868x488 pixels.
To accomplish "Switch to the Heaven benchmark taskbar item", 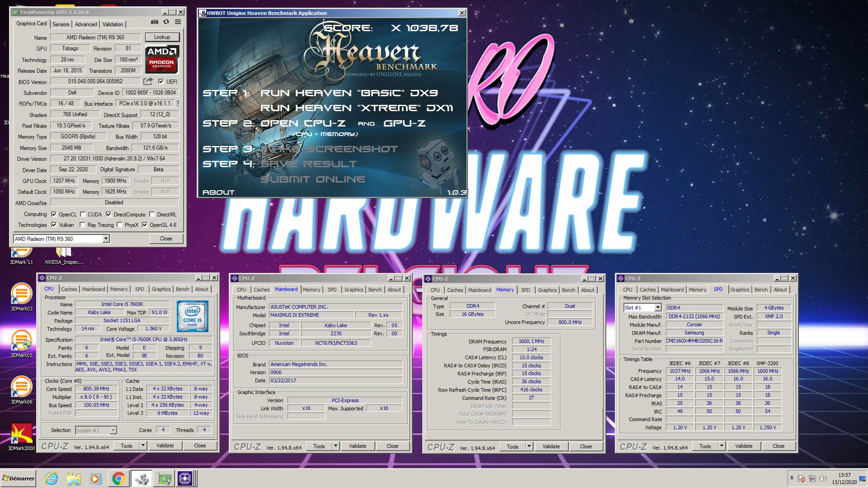I will coord(142,479).
